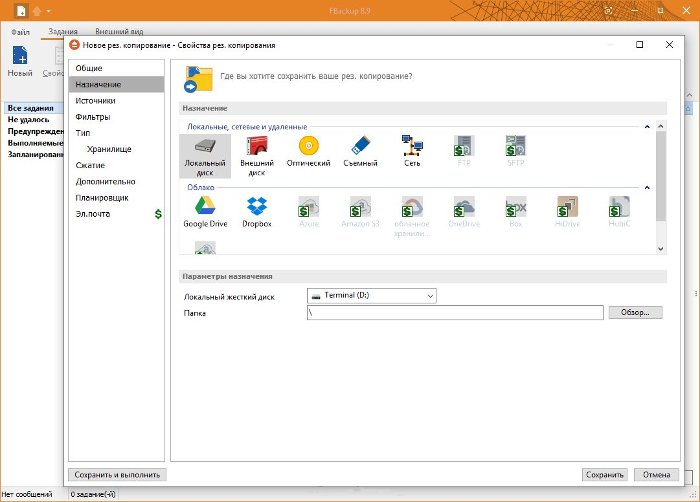
Task: Choose the External disk destination icon
Action: pyautogui.click(x=257, y=156)
